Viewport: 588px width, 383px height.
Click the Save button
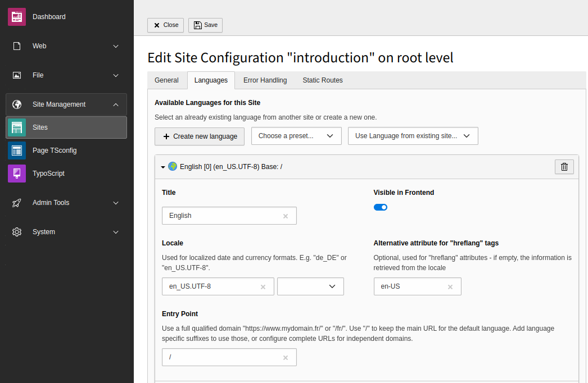(x=205, y=25)
